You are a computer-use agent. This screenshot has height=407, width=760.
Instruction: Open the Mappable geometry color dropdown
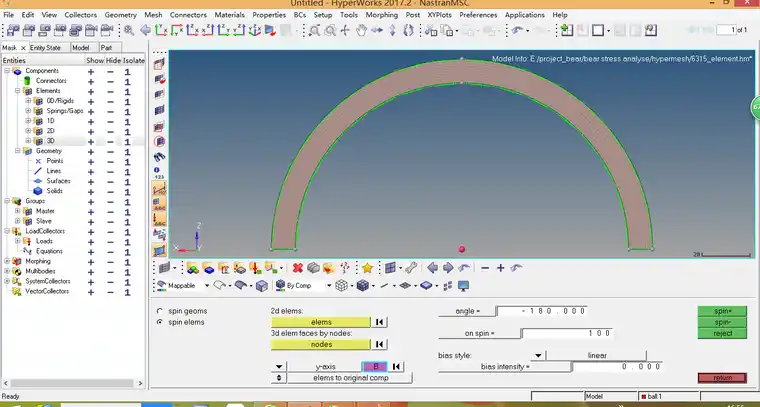click(206, 286)
